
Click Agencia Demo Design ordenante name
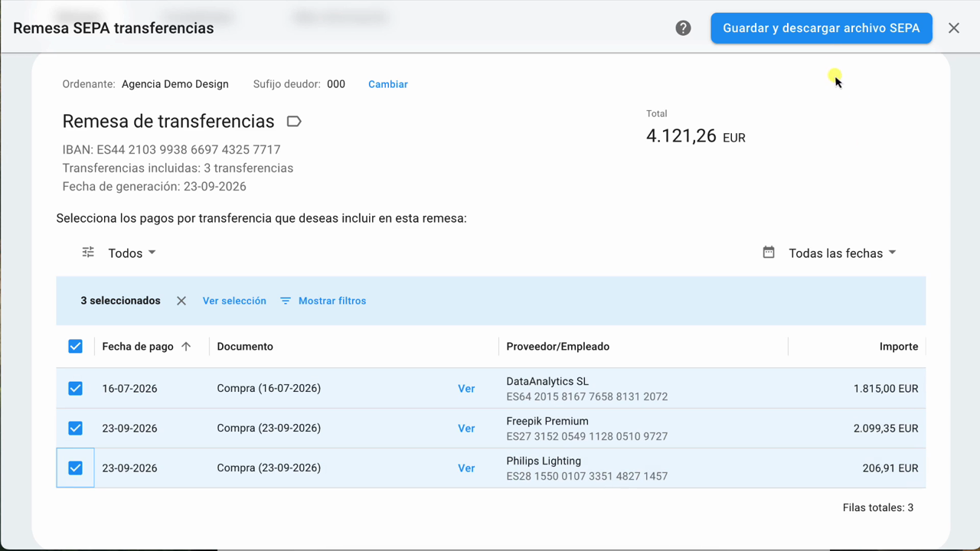[175, 84]
